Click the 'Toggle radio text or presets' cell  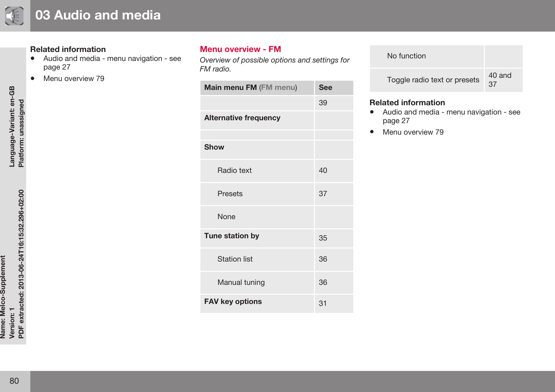(x=427, y=80)
